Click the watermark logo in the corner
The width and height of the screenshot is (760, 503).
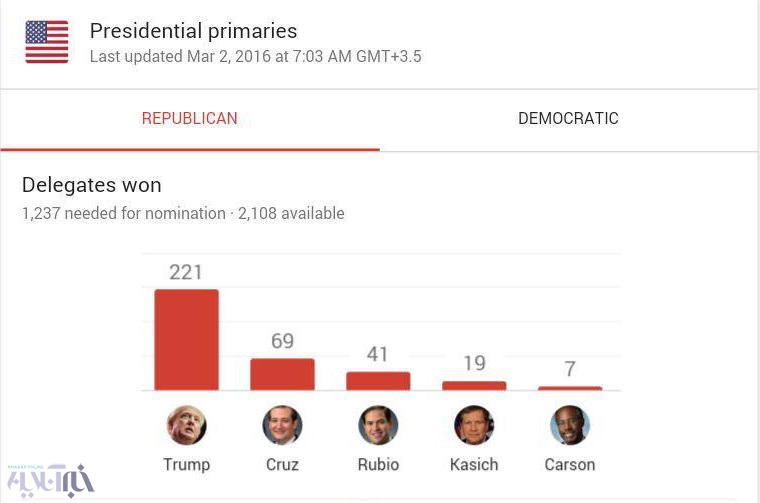click(50, 481)
